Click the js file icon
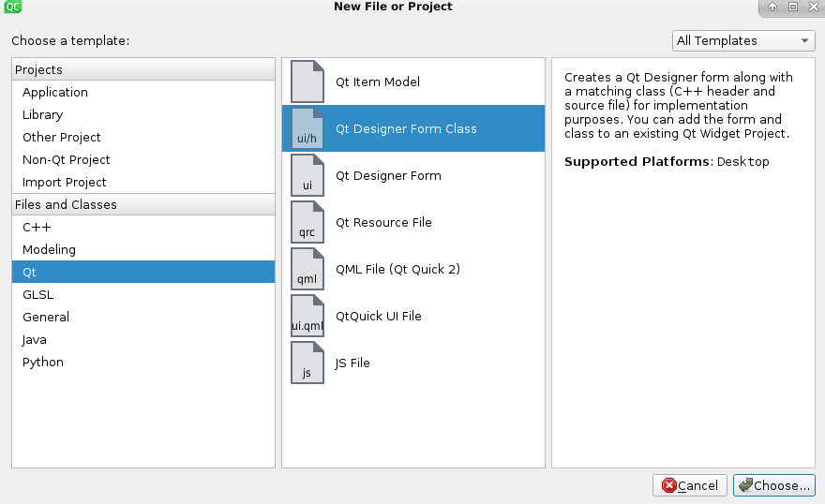 coord(307,363)
